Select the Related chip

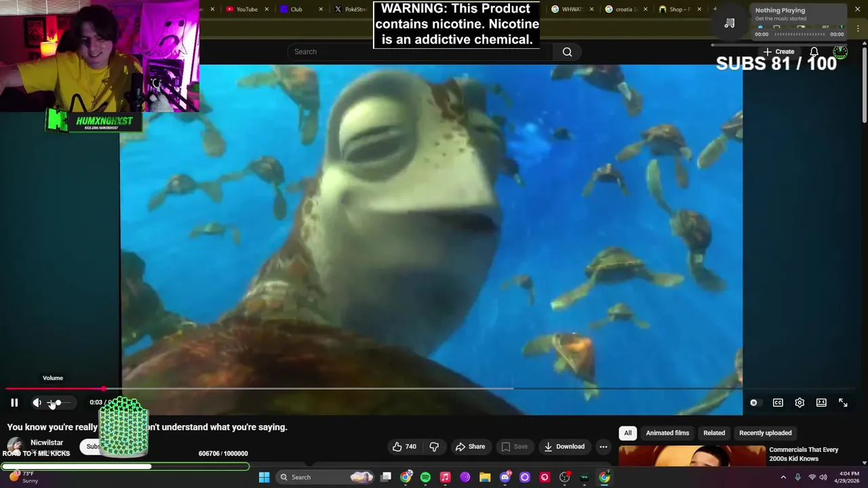point(714,433)
